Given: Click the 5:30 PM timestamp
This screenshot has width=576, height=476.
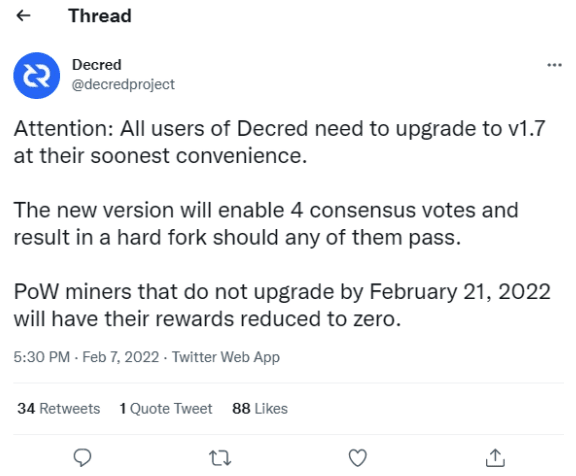Looking at the screenshot, I should pos(42,357).
